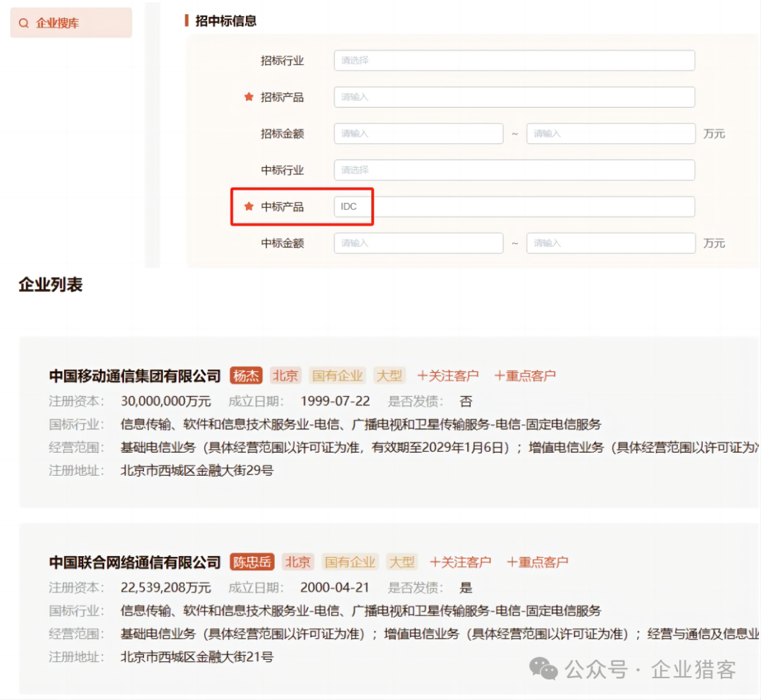Select address 北京市西城区金融大街21号
The width and height of the screenshot is (761, 700).
tap(197, 657)
